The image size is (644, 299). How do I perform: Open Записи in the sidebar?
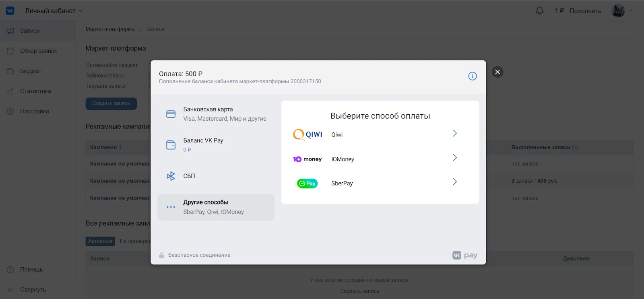coord(38,31)
